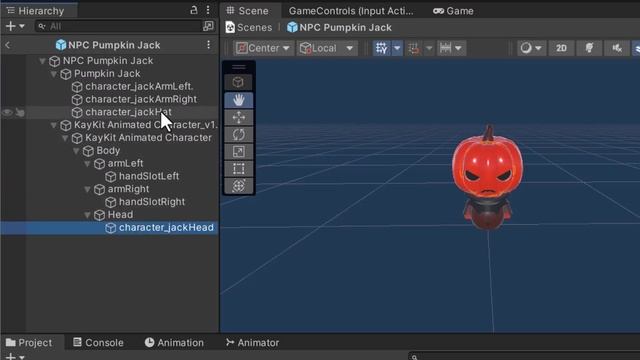This screenshot has height=360, width=640.
Task: Switch to GameControls Input Actions tab
Action: (x=351, y=11)
